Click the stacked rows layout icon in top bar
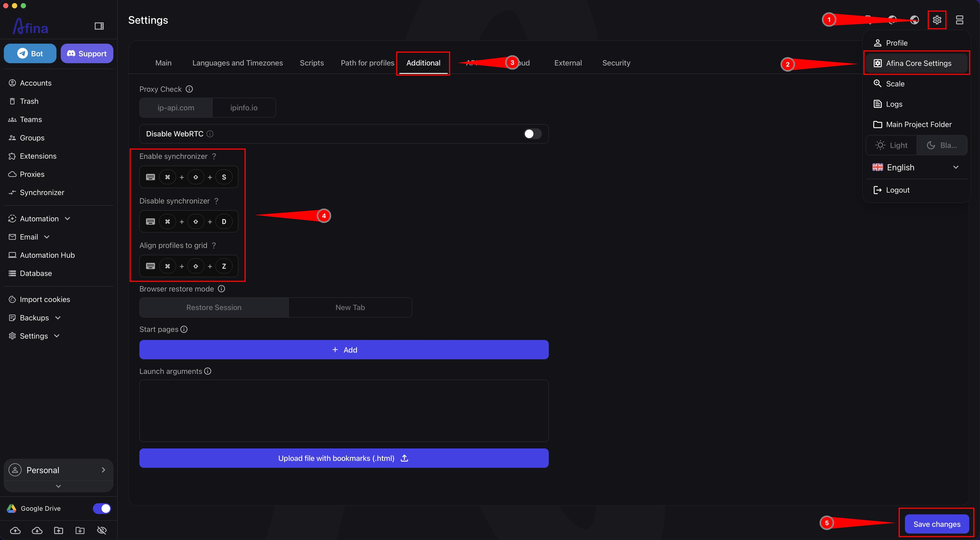 click(x=960, y=20)
